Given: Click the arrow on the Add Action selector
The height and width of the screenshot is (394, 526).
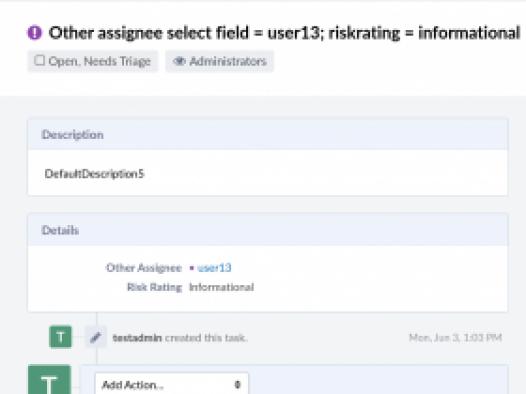Looking at the screenshot, I should [238, 385].
